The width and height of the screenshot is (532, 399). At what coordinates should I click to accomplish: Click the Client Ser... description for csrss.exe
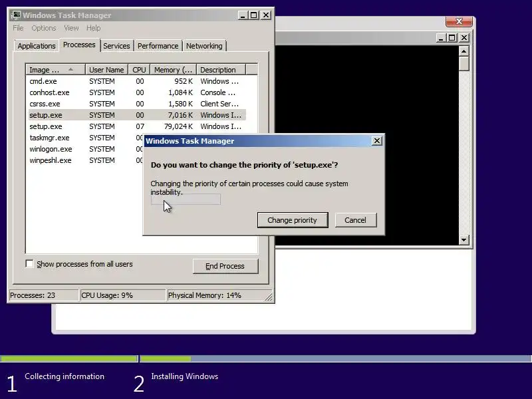click(x=219, y=104)
